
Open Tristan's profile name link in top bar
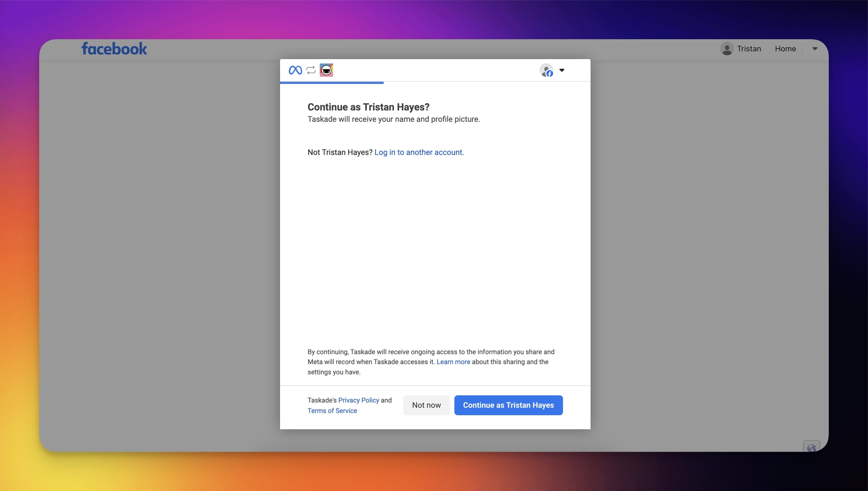tap(749, 49)
